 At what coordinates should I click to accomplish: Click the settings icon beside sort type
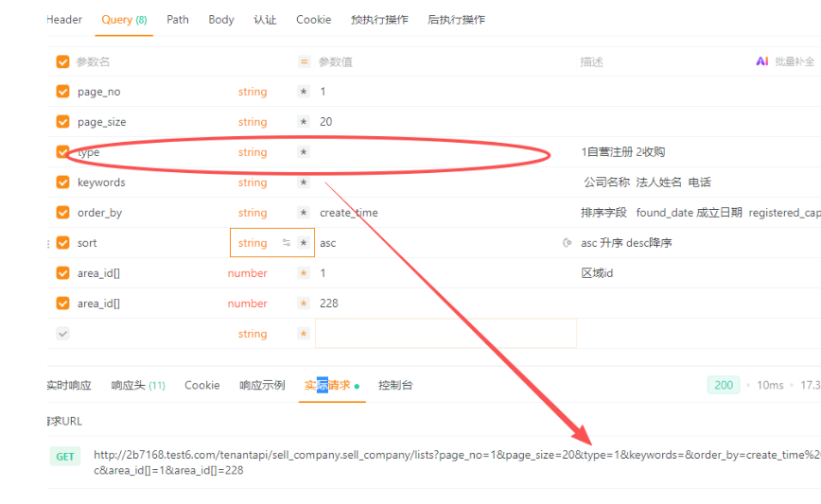coord(287,243)
